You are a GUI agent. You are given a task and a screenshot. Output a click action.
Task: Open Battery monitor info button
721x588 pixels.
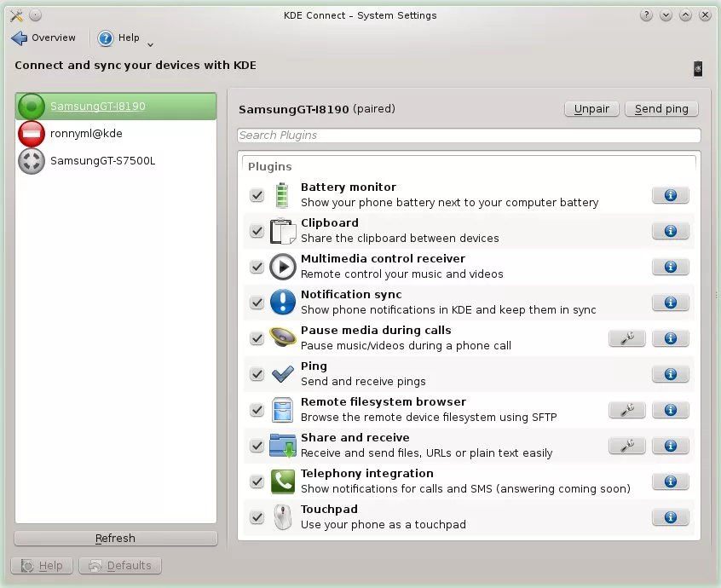(671, 195)
